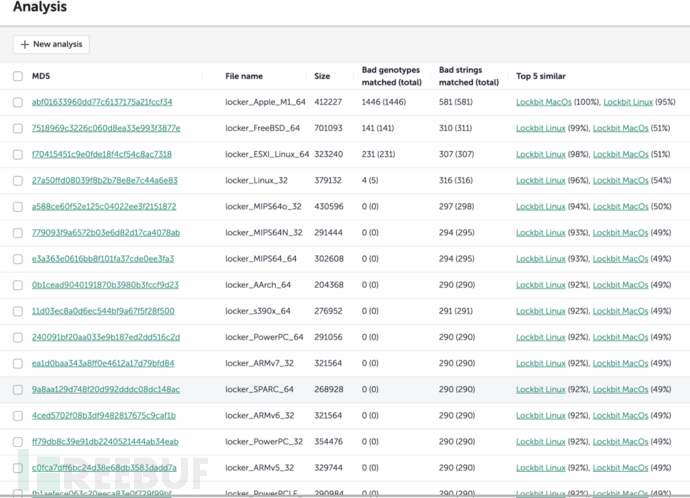Open Lockbit MacOs (54%) link in Linux_32 row
This screenshot has height=498, width=690.
tap(620, 180)
